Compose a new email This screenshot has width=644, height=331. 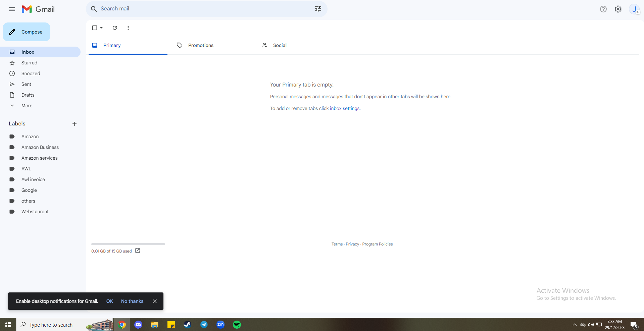point(27,32)
